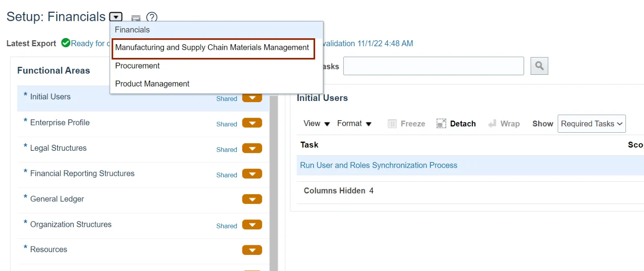
Task: Open Enterprise Profile orange actions arrow
Action: [252, 123]
